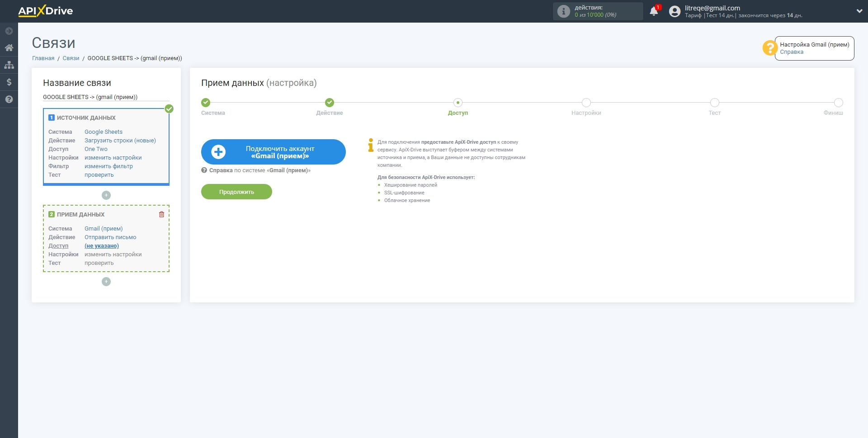868x438 pixels.
Task: Expand the left sidebar arrow icon
Action: [x=9, y=31]
